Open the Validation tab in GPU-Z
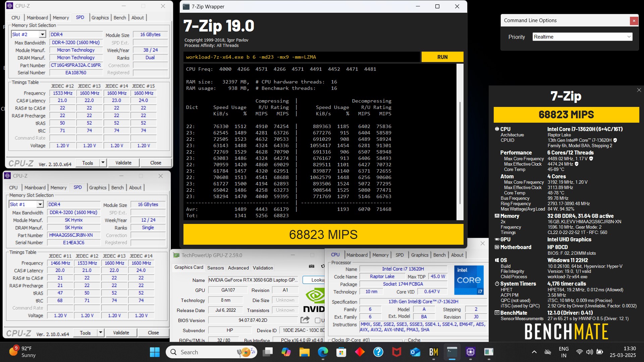The height and width of the screenshot is (362, 644). [263, 268]
